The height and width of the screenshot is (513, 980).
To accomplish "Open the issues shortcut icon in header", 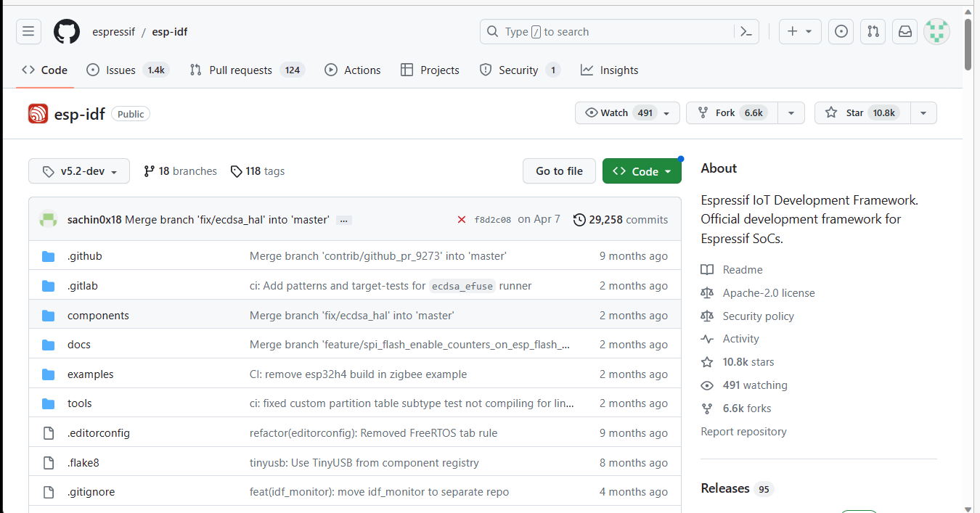I will 841,31.
